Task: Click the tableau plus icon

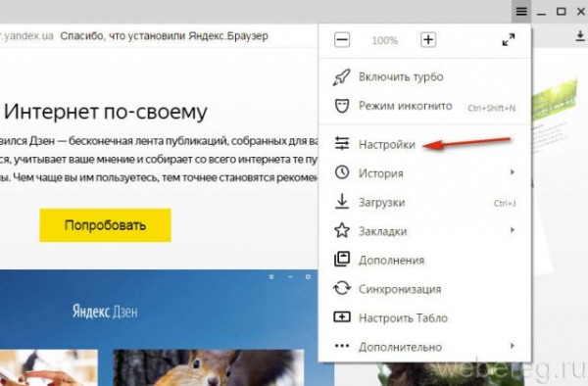Action: 342,317
